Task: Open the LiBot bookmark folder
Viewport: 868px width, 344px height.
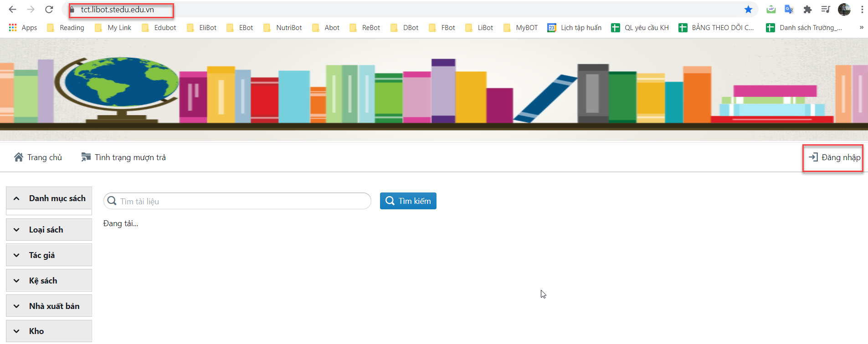Action: [x=479, y=28]
